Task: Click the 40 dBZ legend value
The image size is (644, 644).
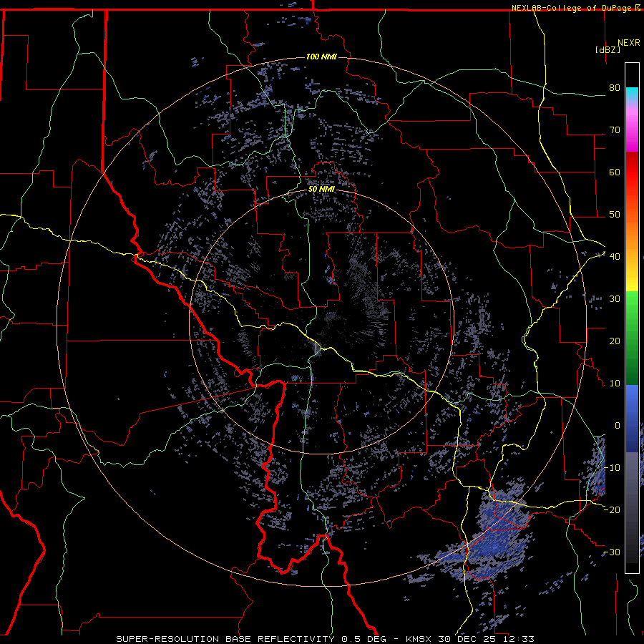Action: tap(615, 257)
